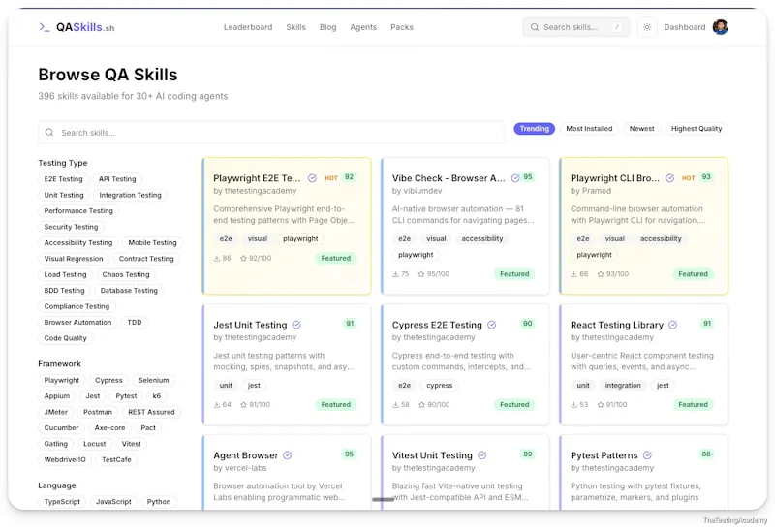
Task: Enable the Performance Testing filter
Action: coord(78,210)
